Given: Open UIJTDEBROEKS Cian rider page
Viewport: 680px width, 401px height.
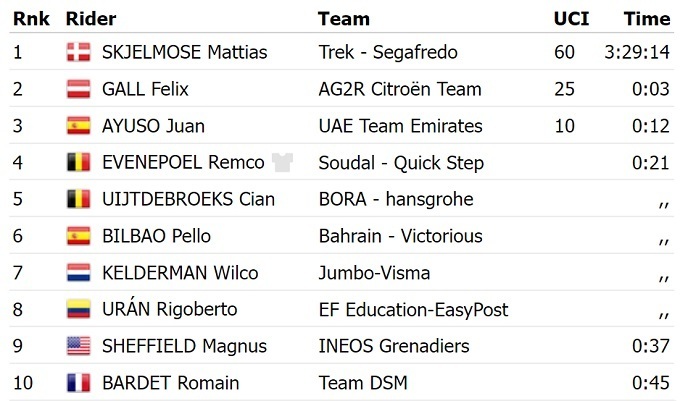Looking at the screenshot, I should [x=188, y=199].
